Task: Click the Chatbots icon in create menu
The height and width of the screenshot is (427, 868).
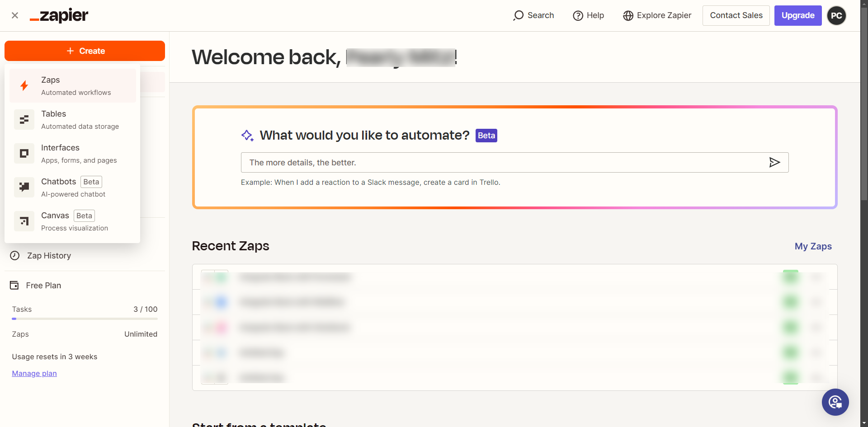Action: pos(24,188)
